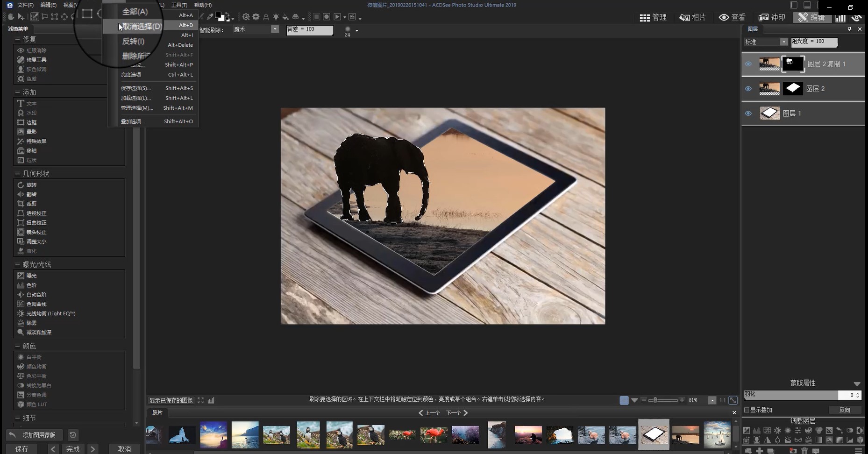Screen dimensions: 868x454
Task: Add an Exposure adjustment layer
Action: pos(747,430)
